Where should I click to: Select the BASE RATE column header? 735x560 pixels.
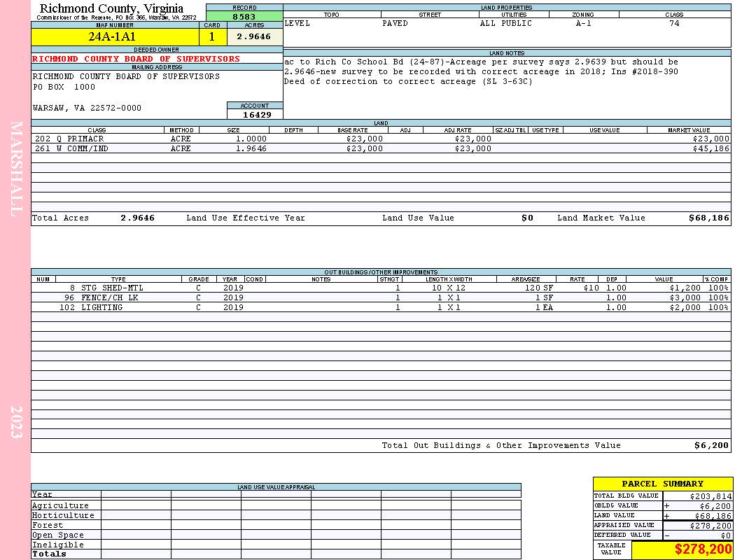pyautogui.click(x=353, y=129)
